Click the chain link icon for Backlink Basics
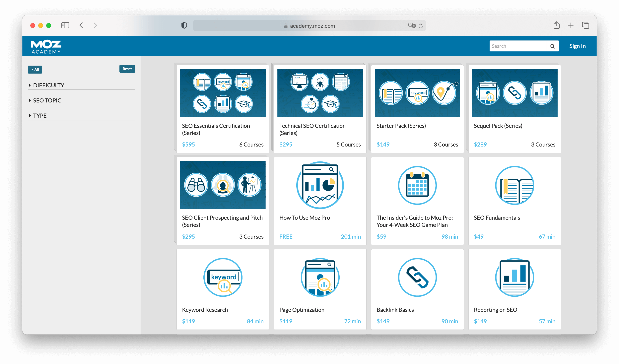Viewport: 619px width, 364px height. click(x=417, y=277)
